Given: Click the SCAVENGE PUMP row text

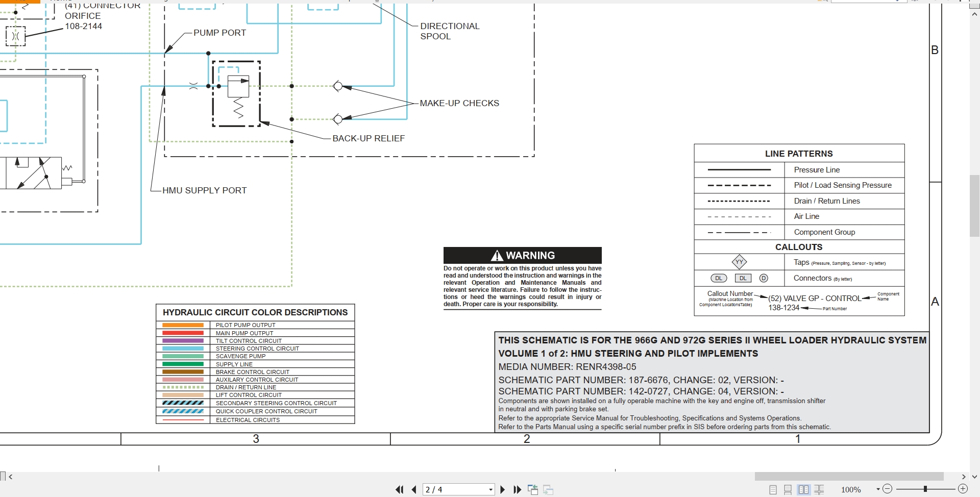Looking at the screenshot, I should click(x=240, y=356).
